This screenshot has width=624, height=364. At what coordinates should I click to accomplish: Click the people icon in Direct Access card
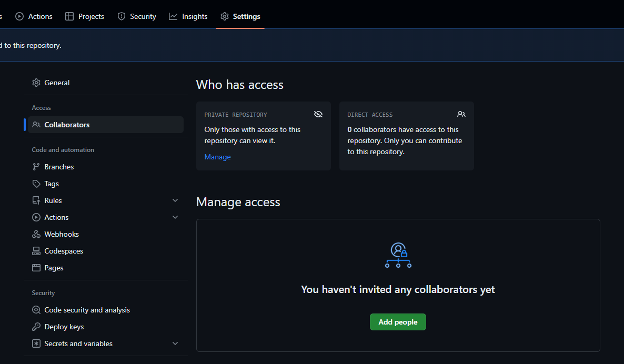(461, 114)
